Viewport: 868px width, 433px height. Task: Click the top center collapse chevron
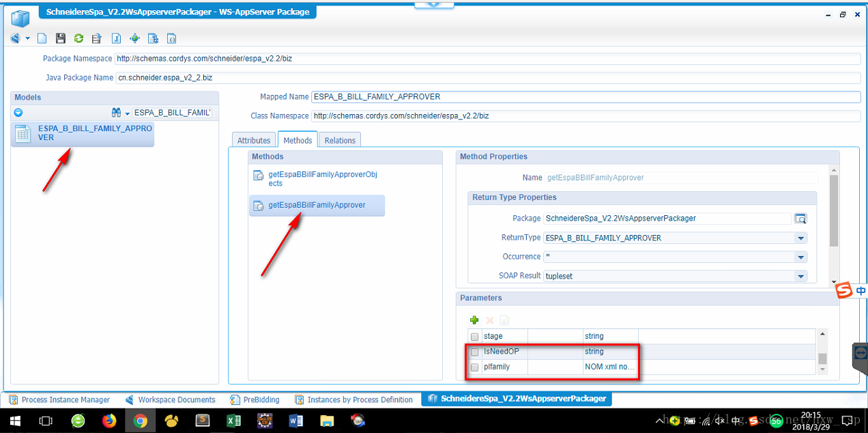click(x=434, y=3)
